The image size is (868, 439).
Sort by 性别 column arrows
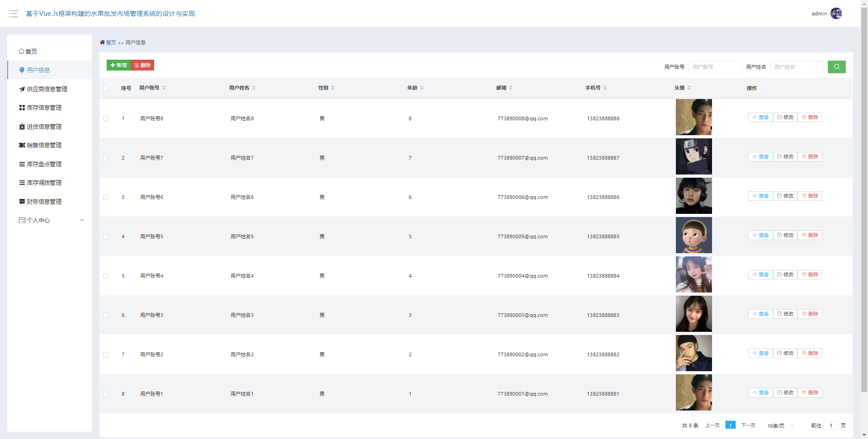[333, 88]
